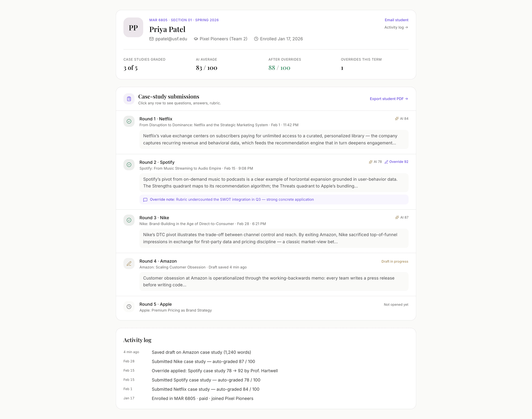This screenshot has width=532, height=419.
Task: Click the Saved draft on Amazon log entry
Action: pos(201,352)
